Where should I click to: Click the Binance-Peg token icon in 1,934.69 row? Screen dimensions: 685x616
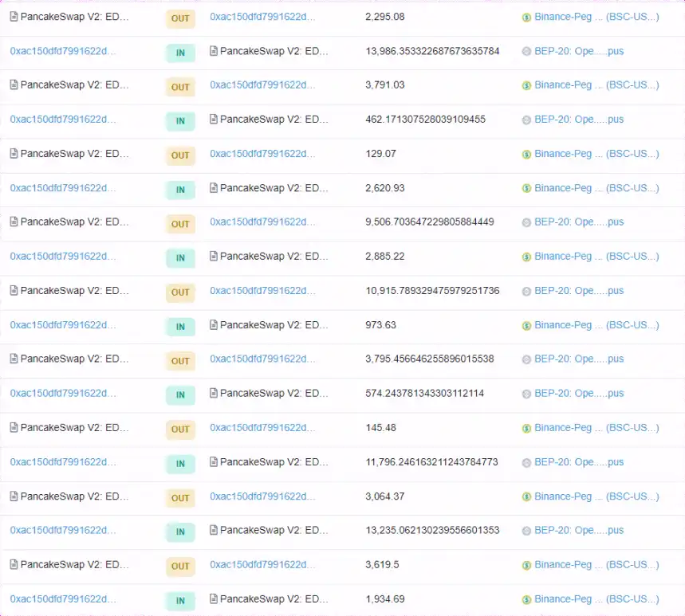pos(526,599)
